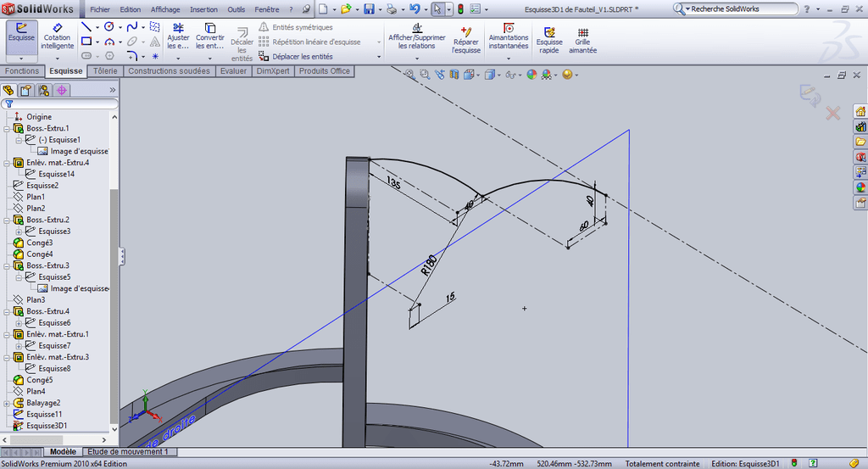
Task: Click the Undo arrow icon
Action: point(414,9)
